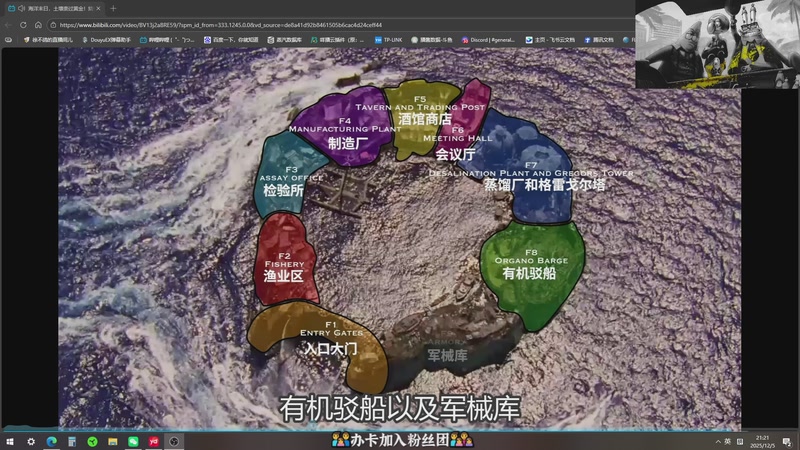Open WeChat from taskbar

(133, 441)
